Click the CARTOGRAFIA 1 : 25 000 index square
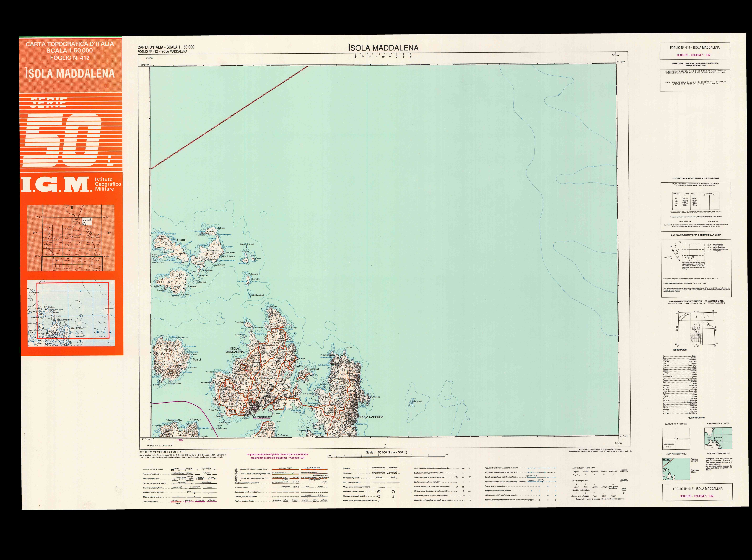This screenshot has width=752, height=560. pos(676,439)
